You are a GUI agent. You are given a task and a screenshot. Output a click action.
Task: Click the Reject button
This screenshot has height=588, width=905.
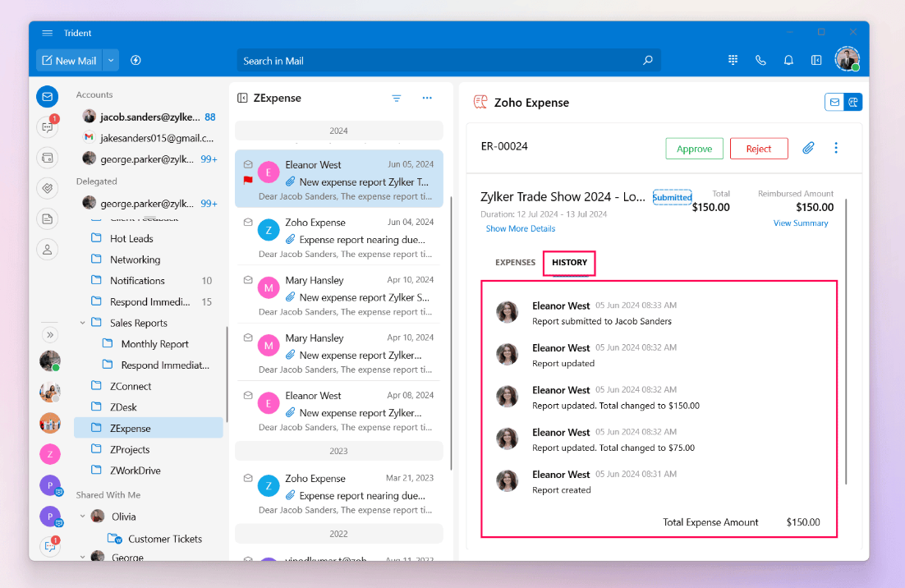tap(759, 149)
